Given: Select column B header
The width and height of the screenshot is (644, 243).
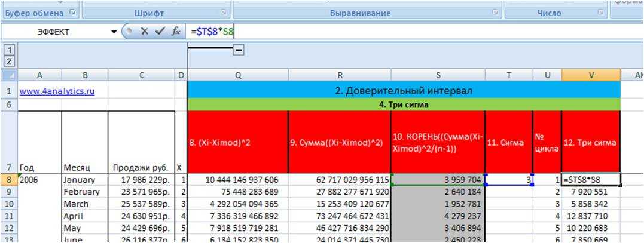Looking at the screenshot, I should pos(85,75).
